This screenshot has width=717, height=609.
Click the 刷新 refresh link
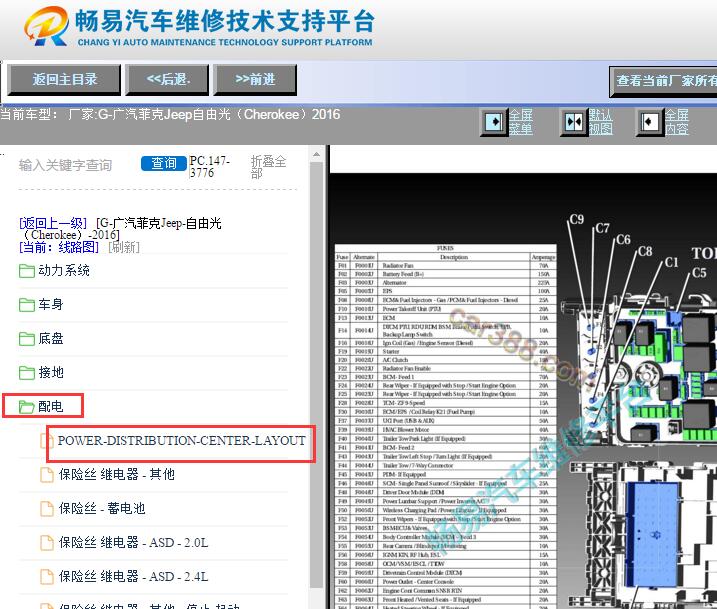(124, 247)
